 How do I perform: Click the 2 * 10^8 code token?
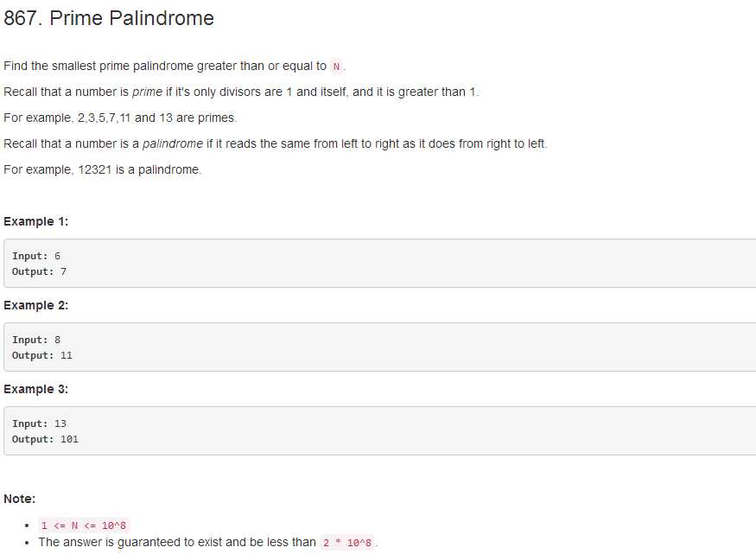347,543
